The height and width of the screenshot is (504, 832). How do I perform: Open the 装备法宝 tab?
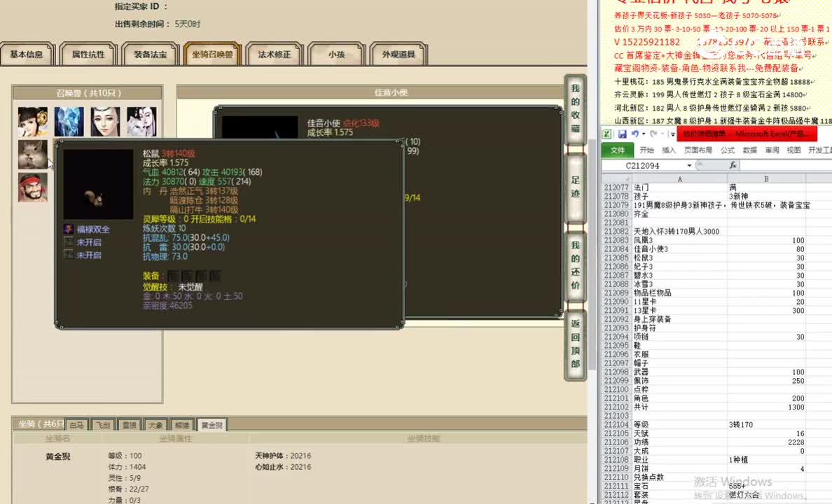tap(150, 54)
